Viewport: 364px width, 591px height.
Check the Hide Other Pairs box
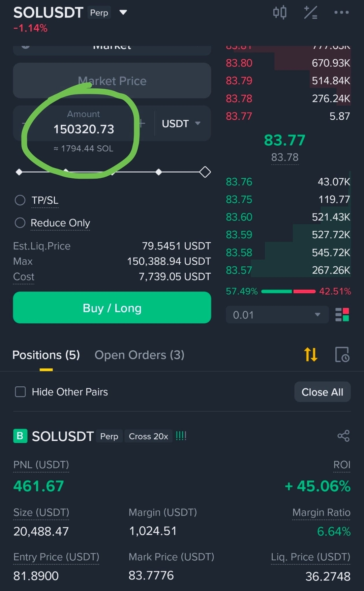(20, 392)
